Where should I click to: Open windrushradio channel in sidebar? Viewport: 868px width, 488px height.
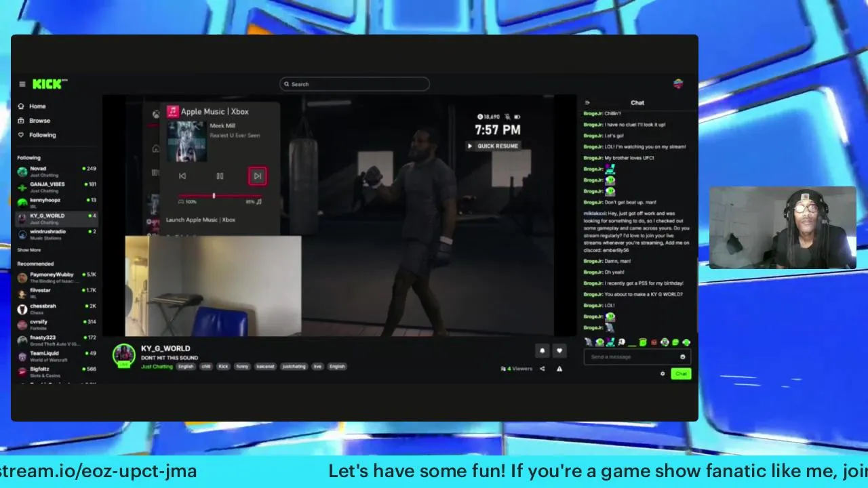click(57, 234)
